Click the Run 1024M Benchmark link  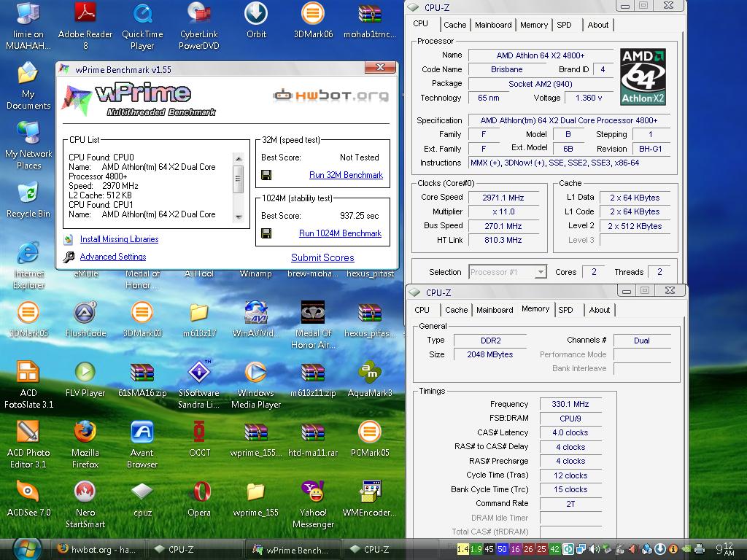pos(340,233)
